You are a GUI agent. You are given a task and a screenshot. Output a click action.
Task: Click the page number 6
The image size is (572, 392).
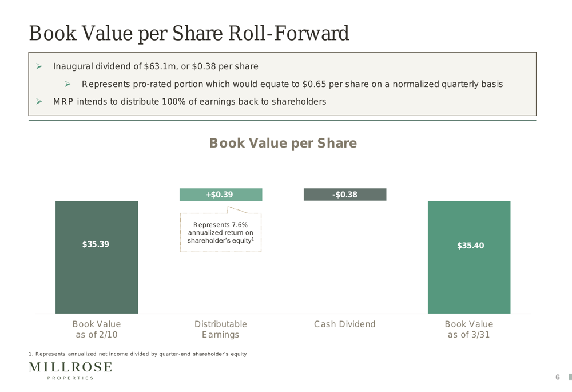pyautogui.click(x=557, y=377)
